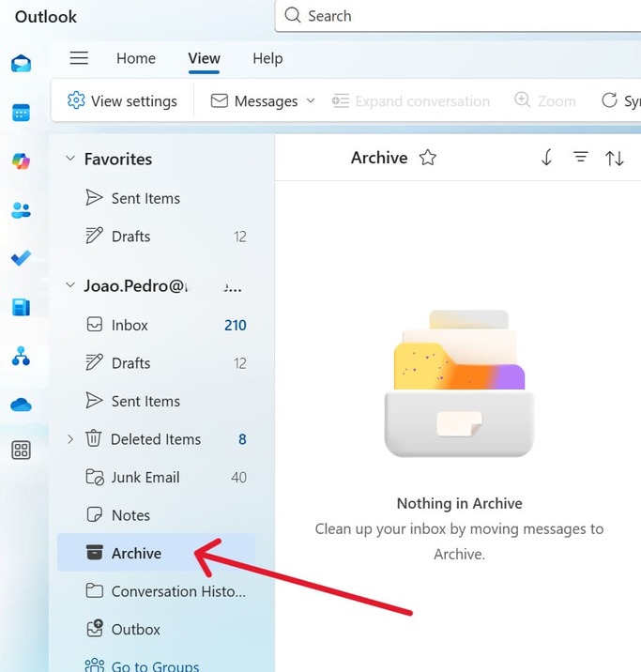The image size is (641, 672).
Task: Open Sent Items under Favorites
Action: coord(156,198)
